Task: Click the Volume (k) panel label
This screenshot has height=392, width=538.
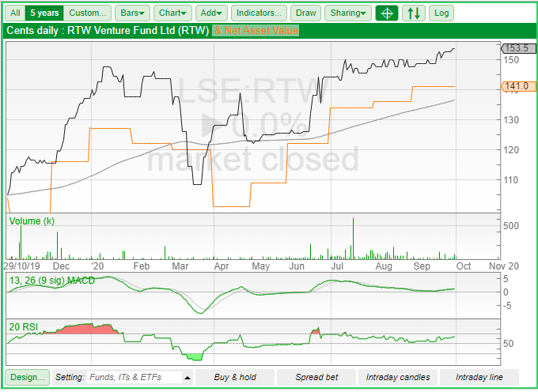Action: click(x=32, y=221)
